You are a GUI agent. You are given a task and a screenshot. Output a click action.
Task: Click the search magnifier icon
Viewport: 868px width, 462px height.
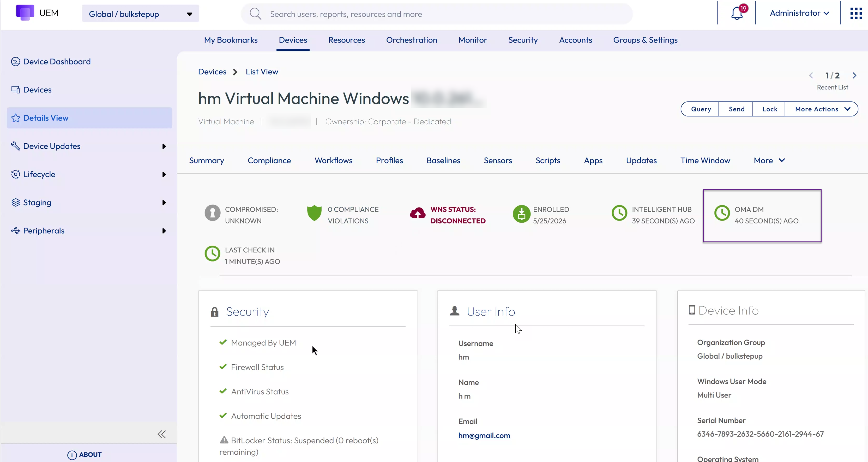pyautogui.click(x=255, y=14)
